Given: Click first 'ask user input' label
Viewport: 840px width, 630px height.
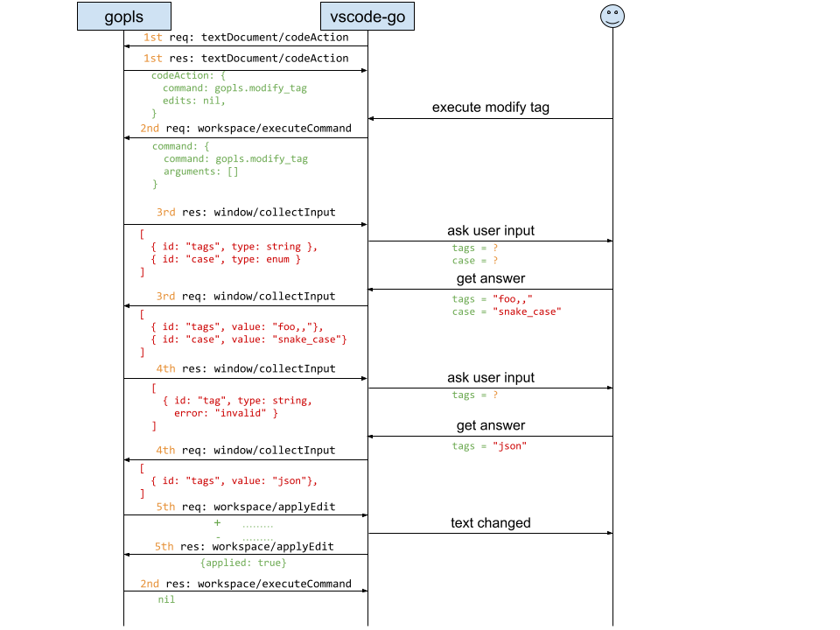Looking at the screenshot, I should click(x=491, y=230).
